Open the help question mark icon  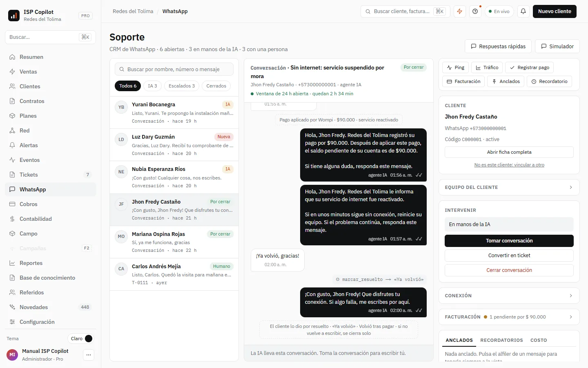pyautogui.click(x=475, y=11)
